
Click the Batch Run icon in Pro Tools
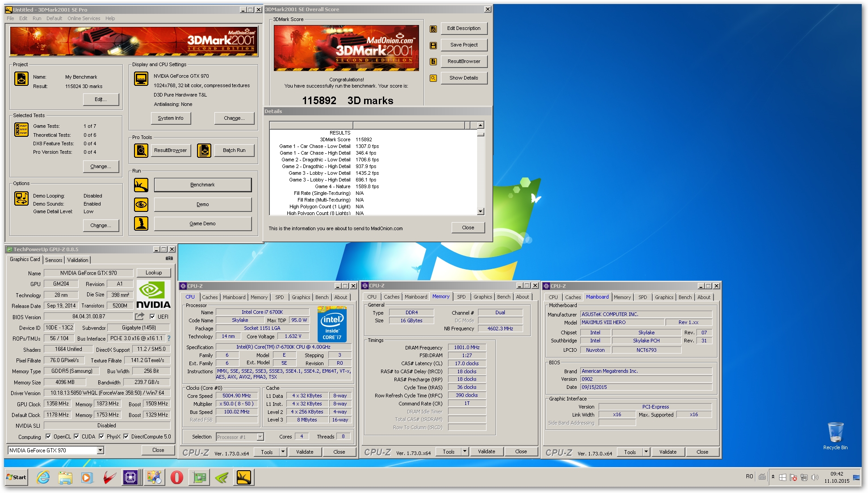(x=204, y=151)
